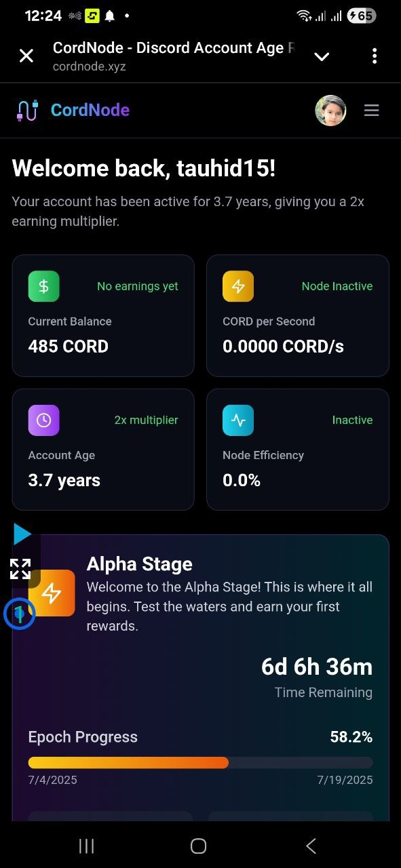401x868 pixels.
Task: Tap the fullscreen expand arrows overlay
Action: pyautogui.click(x=20, y=568)
